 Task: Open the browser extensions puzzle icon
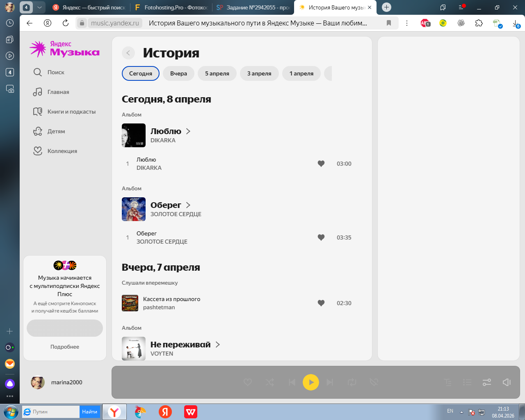click(x=479, y=23)
